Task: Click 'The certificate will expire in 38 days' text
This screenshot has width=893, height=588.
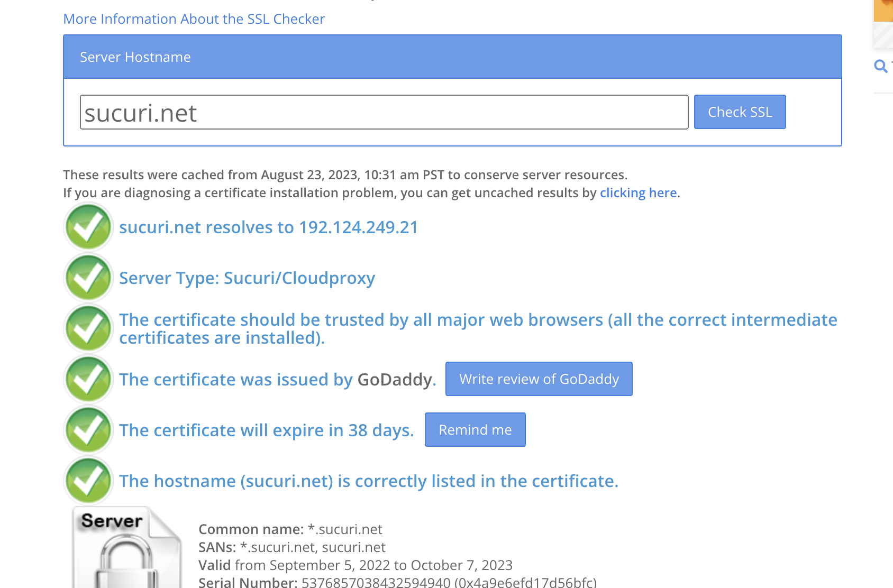Action: 267,430
